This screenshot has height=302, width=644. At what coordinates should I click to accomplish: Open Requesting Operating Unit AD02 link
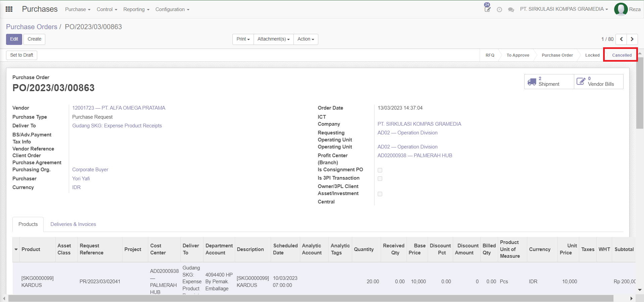[408, 133]
